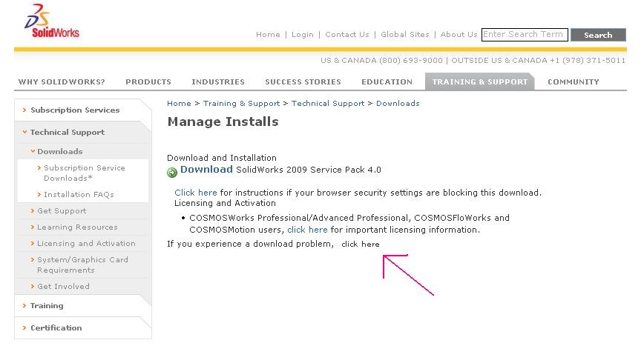
Task: Click here link for licensing information
Action: [x=307, y=230]
